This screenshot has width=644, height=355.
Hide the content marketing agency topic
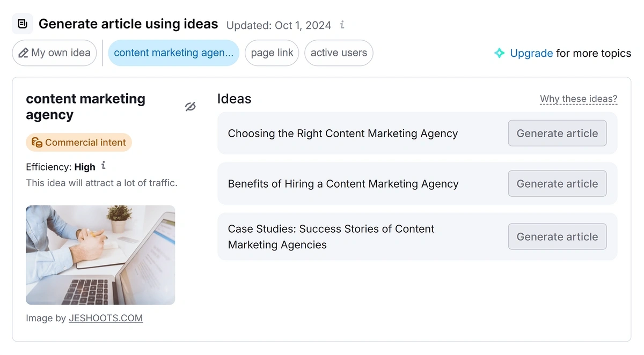point(190,107)
